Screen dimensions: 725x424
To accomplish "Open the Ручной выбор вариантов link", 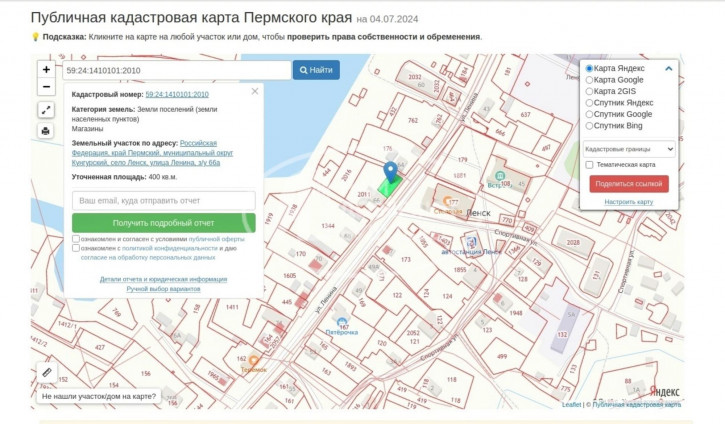I will click(163, 288).
